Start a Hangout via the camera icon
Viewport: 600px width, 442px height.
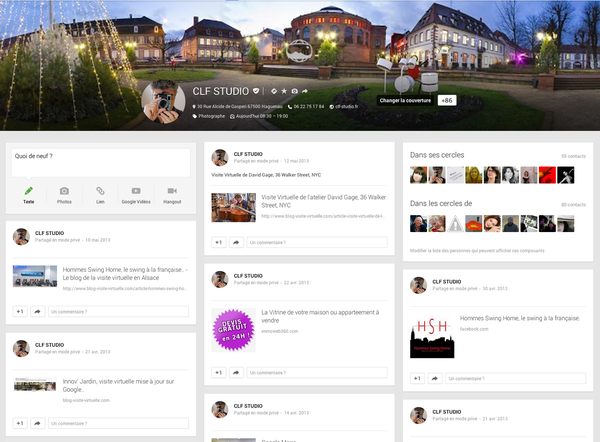(x=172, y=191)
